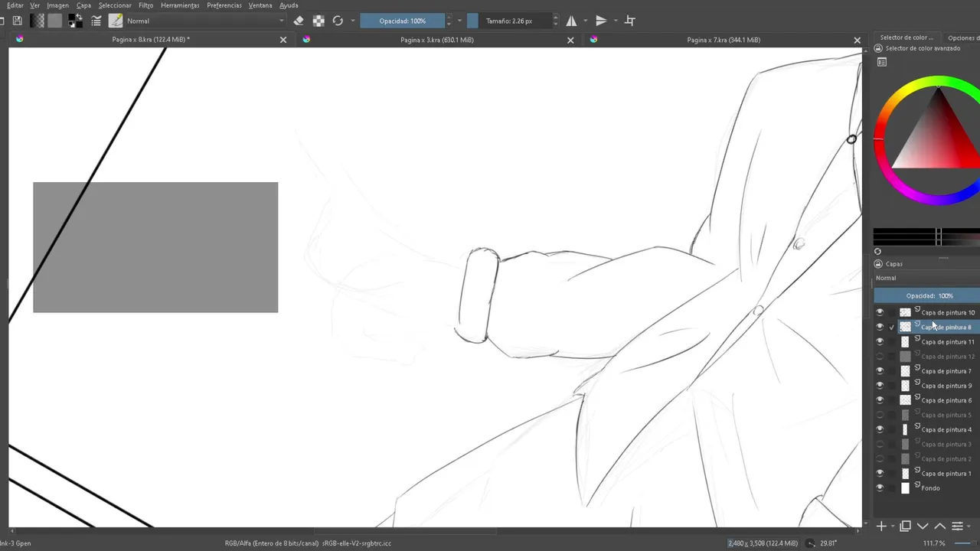Switch to Pagina x 3.kra document tab
Image resolution: width=980 pixels, height=551 pixels.
(x=436, y=40)
